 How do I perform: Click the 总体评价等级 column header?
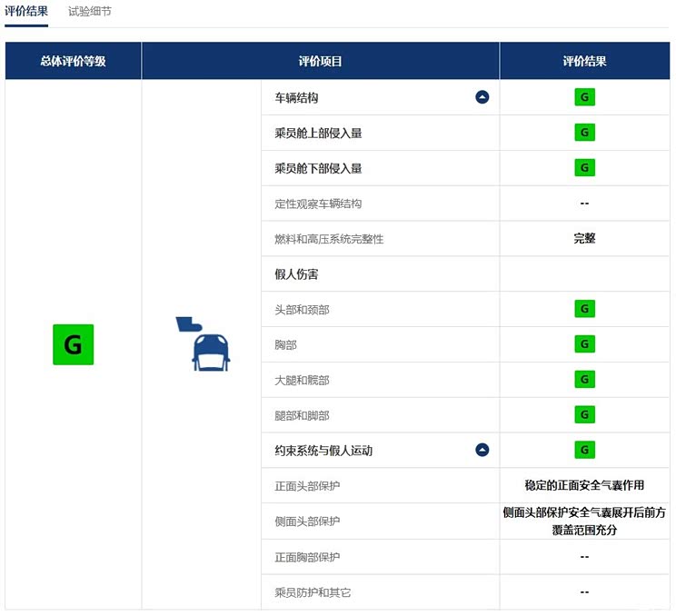[x=74, y=61]
